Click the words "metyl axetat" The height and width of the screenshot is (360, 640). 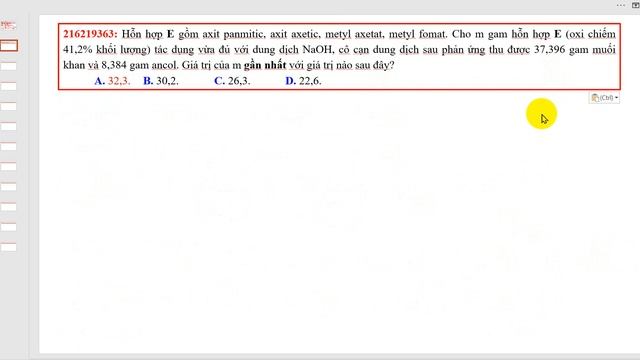pos(355,34)
